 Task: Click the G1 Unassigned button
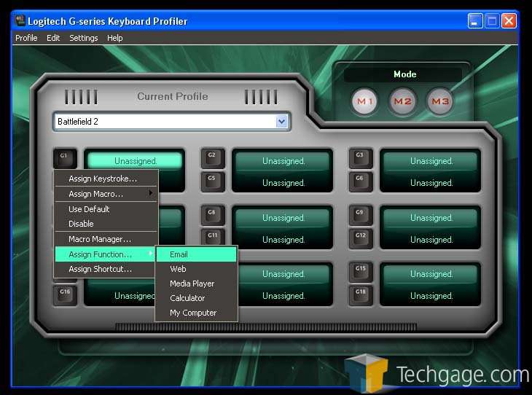point(135,160)
